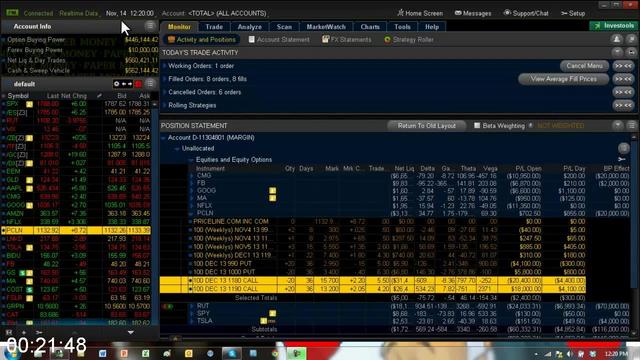Image resolution: width=640 pixels, height=360 pixels.
Task: Sort by P/L Open column header
Action: point(528,168)
